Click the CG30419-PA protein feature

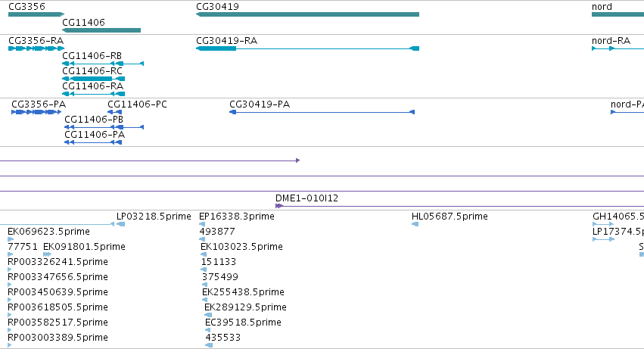coord(322,112)
